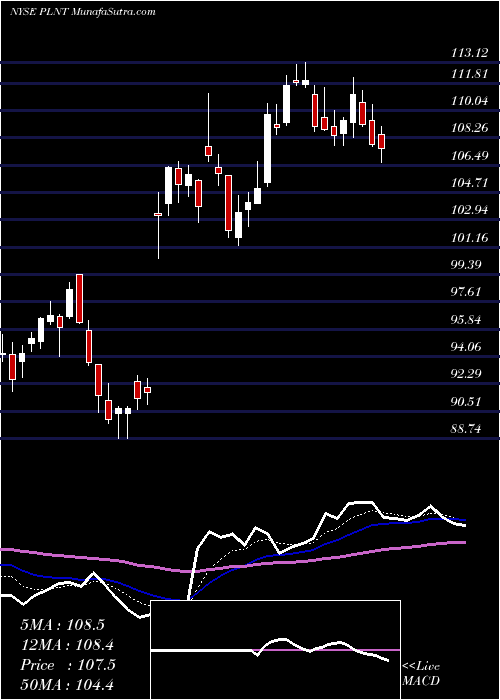Select the 94.06 price axis label
The height and width of the screenshot is (700, 500).
coord(466,347)
